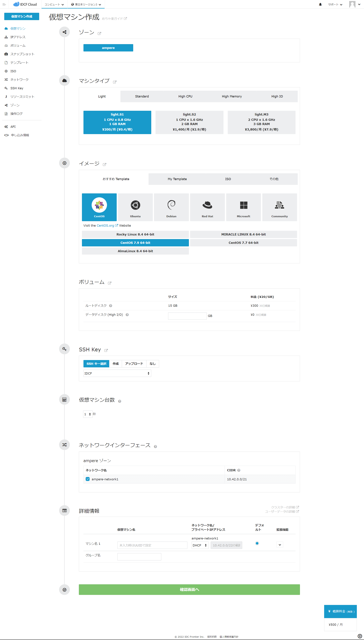Open help for ルートディスク question icon
This screenshot has height=640, width=364.
111,306
